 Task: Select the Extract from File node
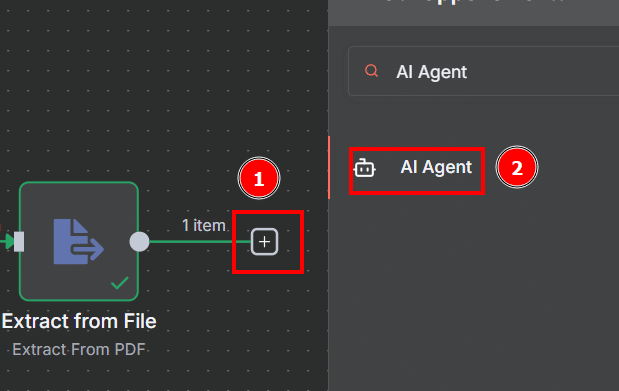tap(79, 241)
